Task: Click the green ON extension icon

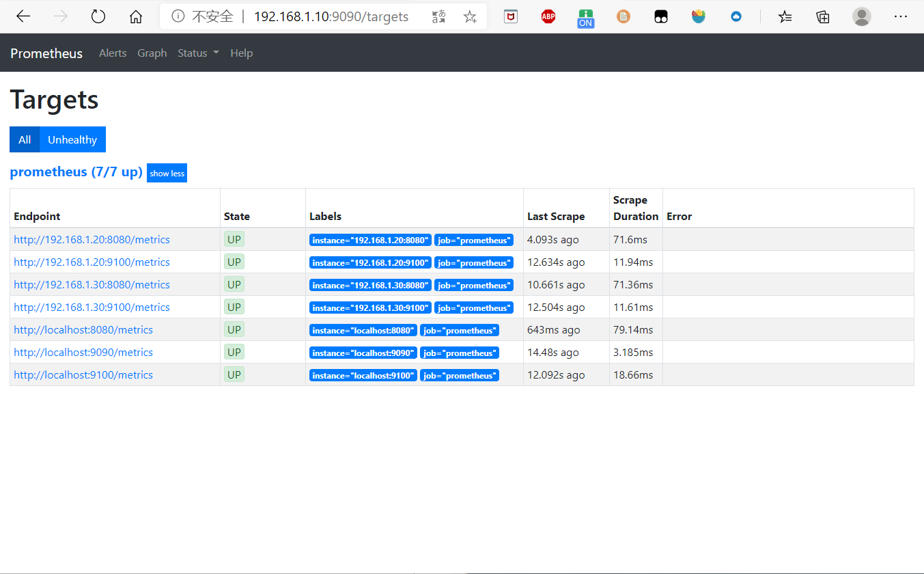Action: 585,18
